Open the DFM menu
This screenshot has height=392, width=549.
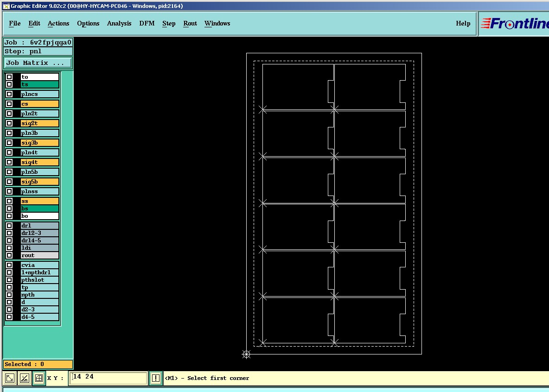(x=147, y=24)
